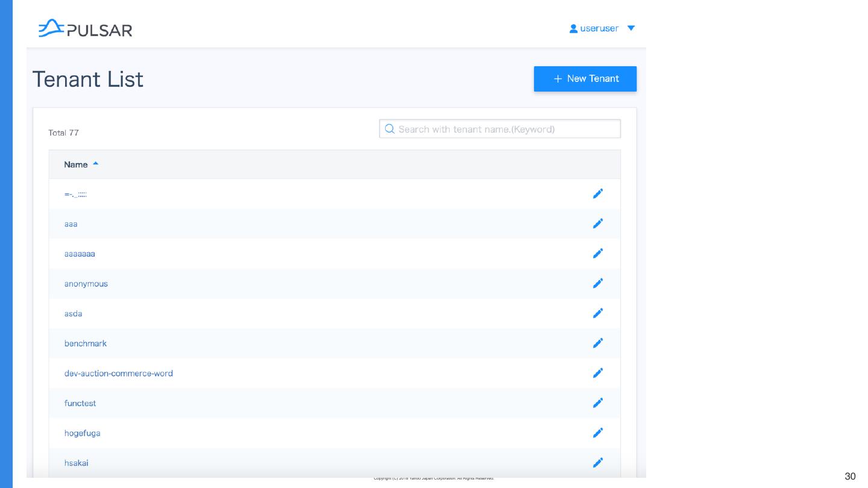
Task: Click edit pencil for dev-auction-commerce-word
Action: click(598, 373)
